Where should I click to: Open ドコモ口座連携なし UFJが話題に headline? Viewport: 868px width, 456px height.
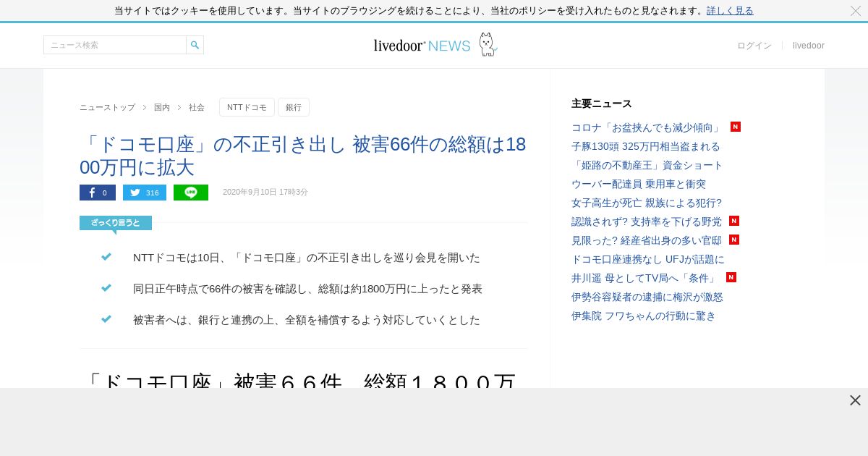point(648,259)
